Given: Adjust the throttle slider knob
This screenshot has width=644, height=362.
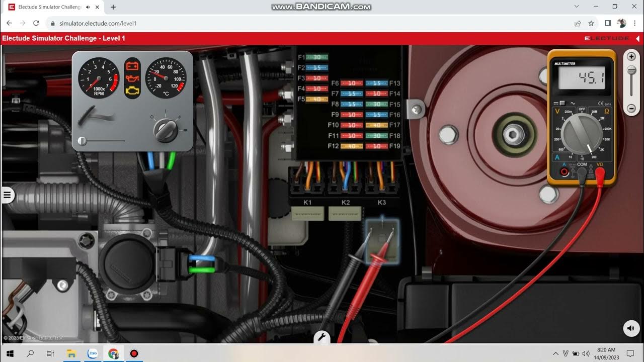Looking at the screenshot, I should [x=82, y=141].
